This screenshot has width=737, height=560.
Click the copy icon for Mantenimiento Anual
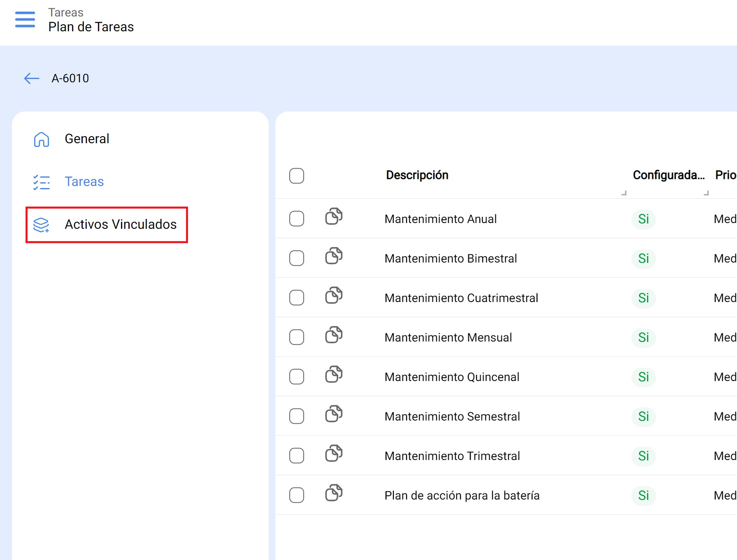click(334, 216)
